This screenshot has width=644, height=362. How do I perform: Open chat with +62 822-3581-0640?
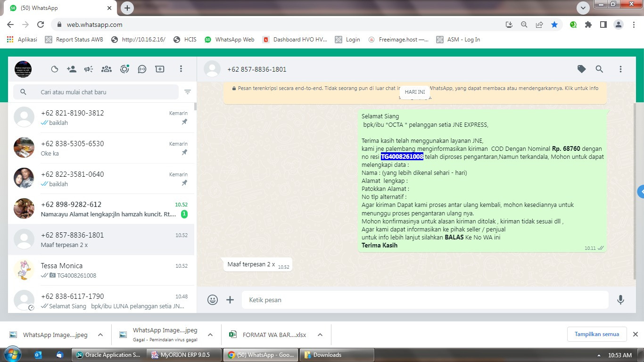pyautogui.click(x=102, y=179)
